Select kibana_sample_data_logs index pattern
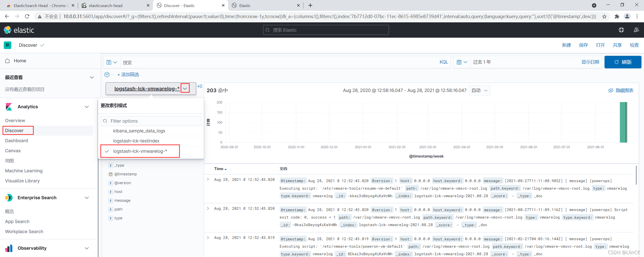The image size is (644, 257). [x=151, y=131]
